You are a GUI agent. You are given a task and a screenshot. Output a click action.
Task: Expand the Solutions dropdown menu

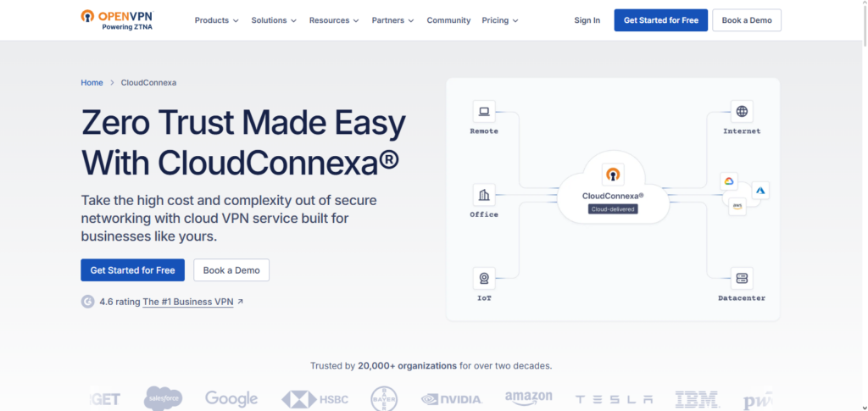(x=274, y=20)
